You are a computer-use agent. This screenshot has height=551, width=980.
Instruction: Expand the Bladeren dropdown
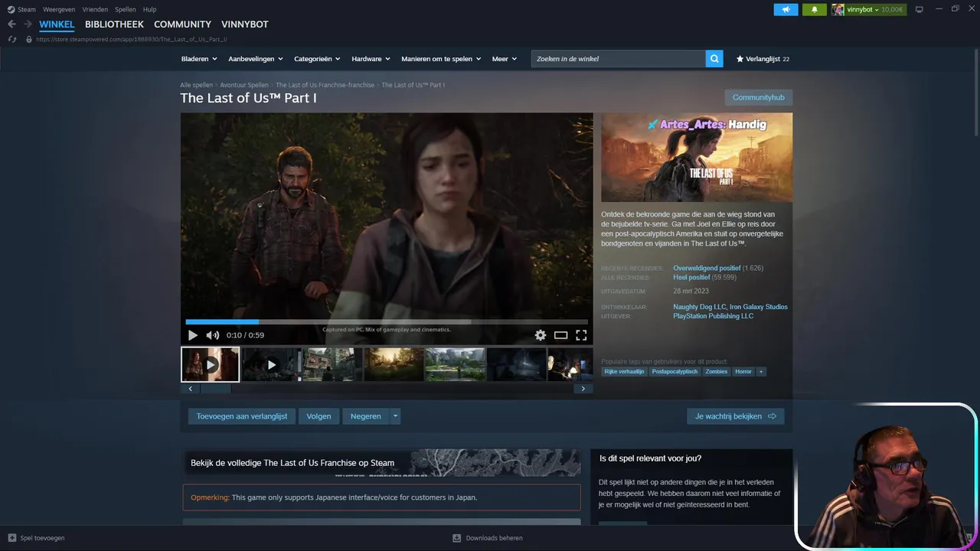199,59
